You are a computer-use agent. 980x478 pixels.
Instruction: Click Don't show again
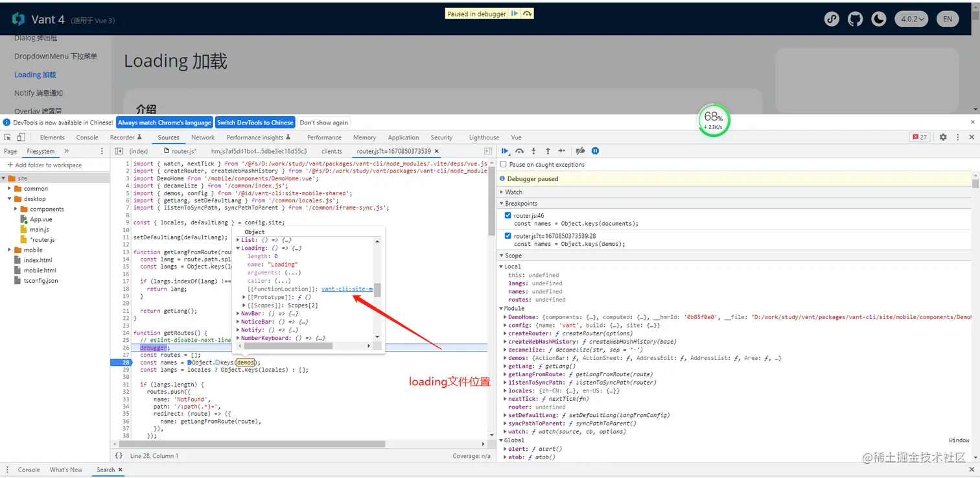pos(324,123)
